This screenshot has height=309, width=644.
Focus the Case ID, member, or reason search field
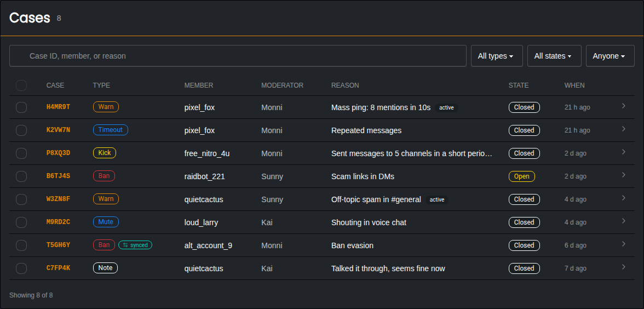click(238, 56)
